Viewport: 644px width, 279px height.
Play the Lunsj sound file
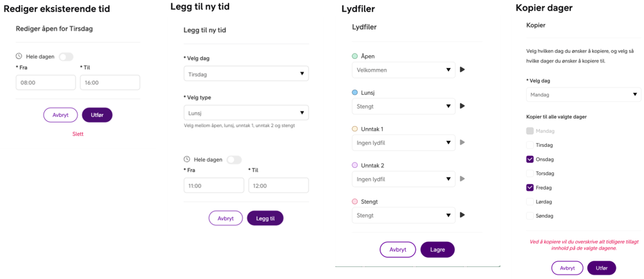[x=462, y=106]
